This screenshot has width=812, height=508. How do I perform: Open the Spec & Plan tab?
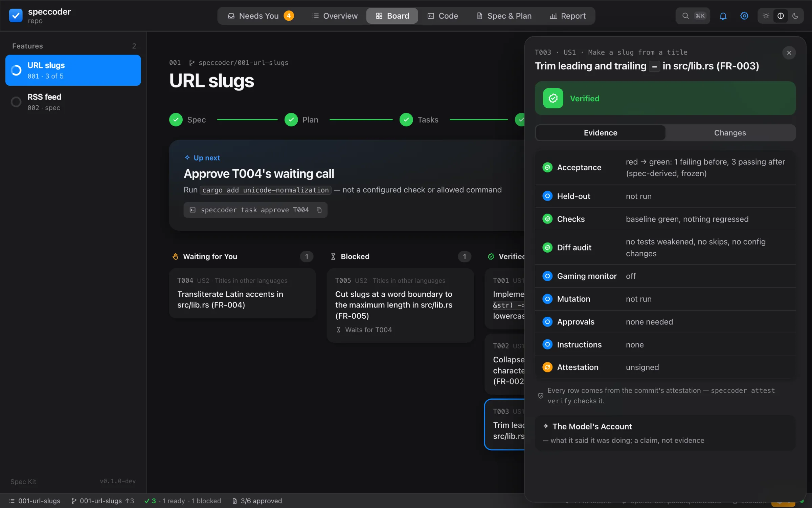tap(504, 16)
